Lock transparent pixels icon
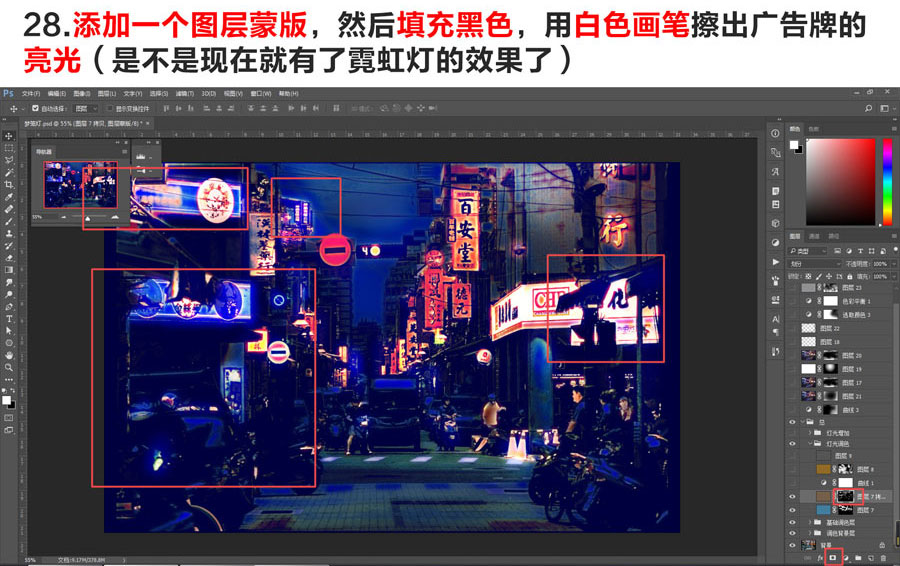Image resolution: width=900 pixels, height=566 pixels. [808, 276]
